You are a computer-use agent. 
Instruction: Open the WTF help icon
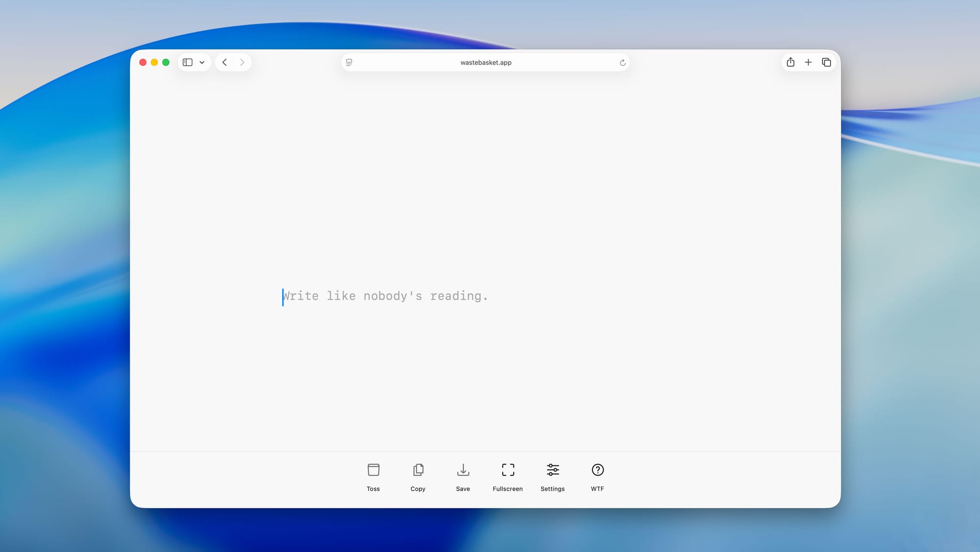(597, 470)
